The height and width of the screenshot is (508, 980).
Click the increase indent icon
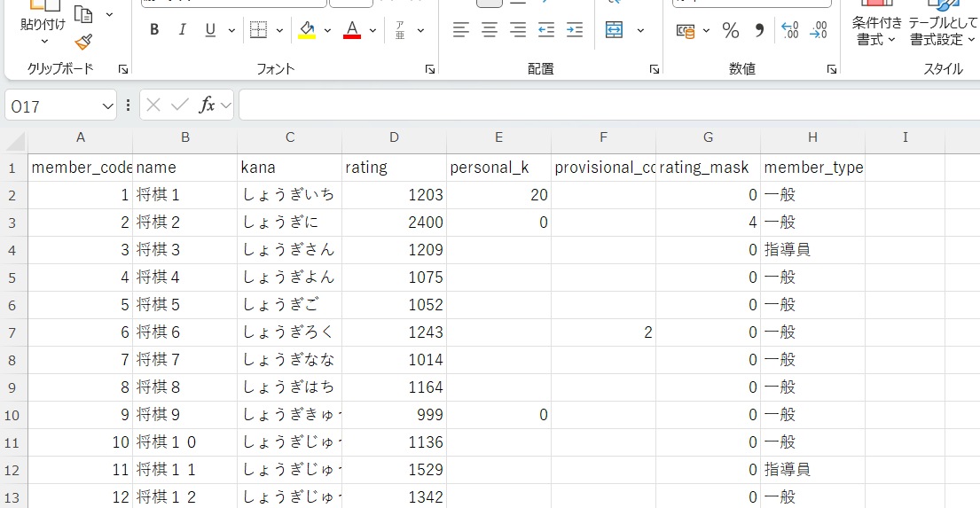coord(575,30)
